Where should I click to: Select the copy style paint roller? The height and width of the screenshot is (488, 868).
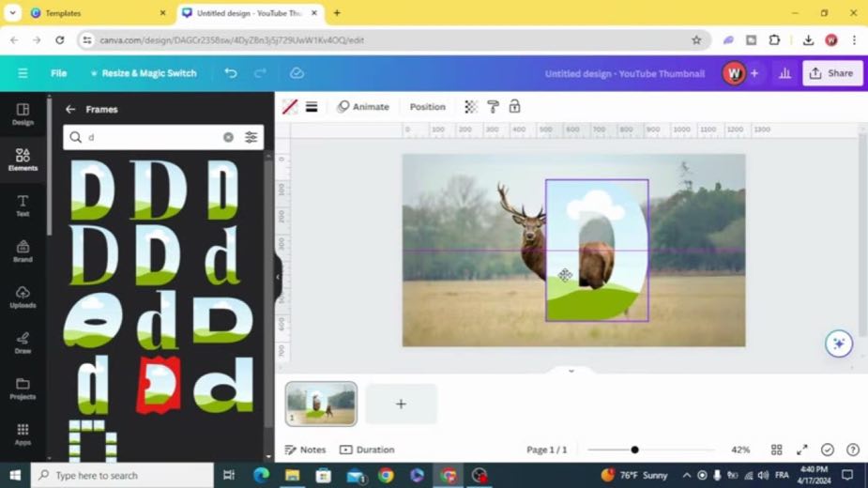[493, 107]
